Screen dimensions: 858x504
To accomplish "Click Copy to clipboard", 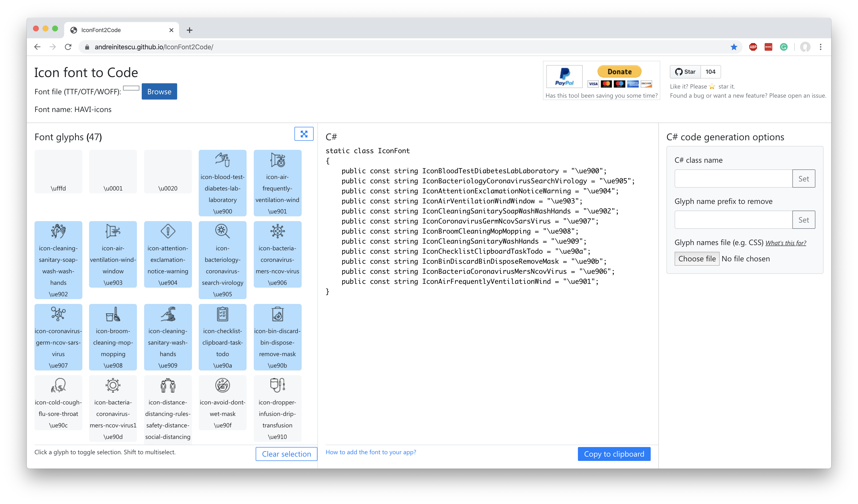I will (x=614, y=454).
